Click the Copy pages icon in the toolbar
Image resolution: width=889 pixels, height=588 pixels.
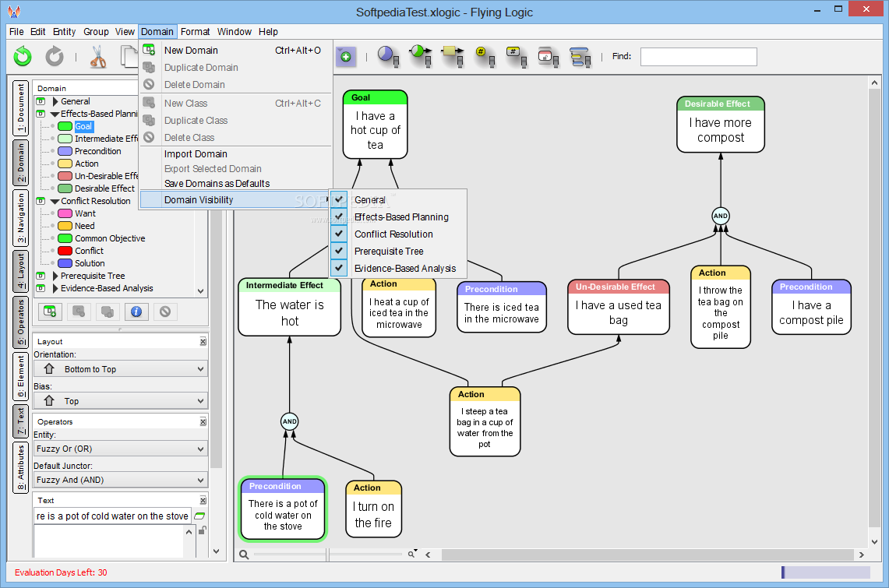[x=129, y=57]
